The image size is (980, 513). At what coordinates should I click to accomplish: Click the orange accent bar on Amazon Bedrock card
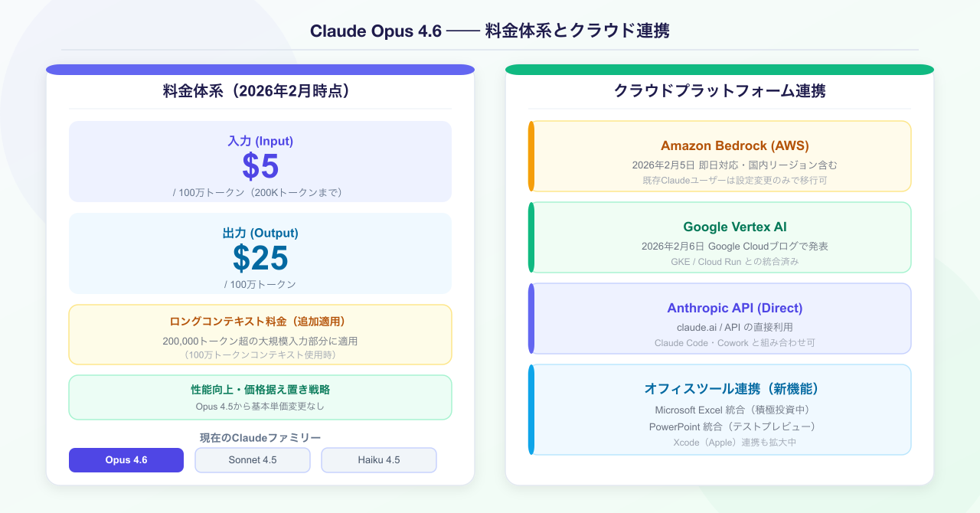click(531, 156)
